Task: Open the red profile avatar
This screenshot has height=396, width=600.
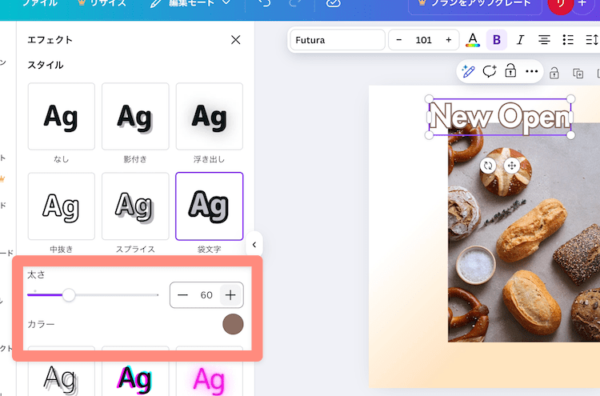Action: [560, 4]
